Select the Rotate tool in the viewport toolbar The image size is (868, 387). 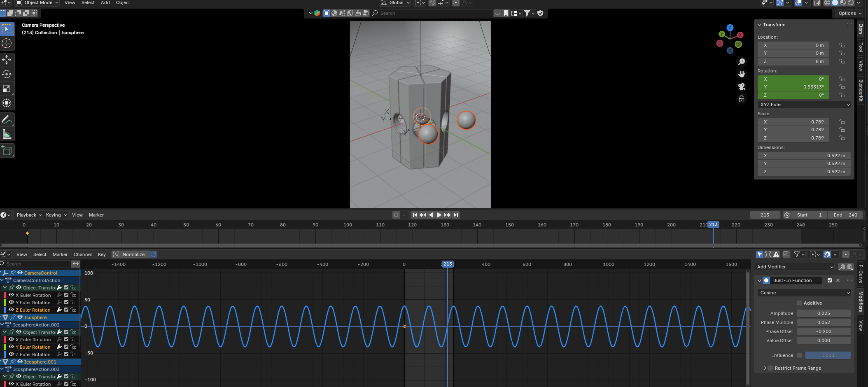7,75
